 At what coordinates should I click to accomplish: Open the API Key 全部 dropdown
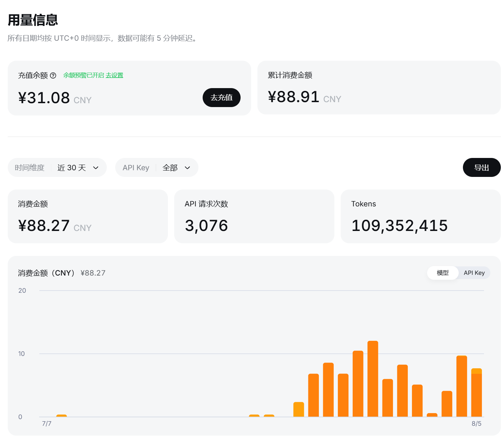[157, 167]
